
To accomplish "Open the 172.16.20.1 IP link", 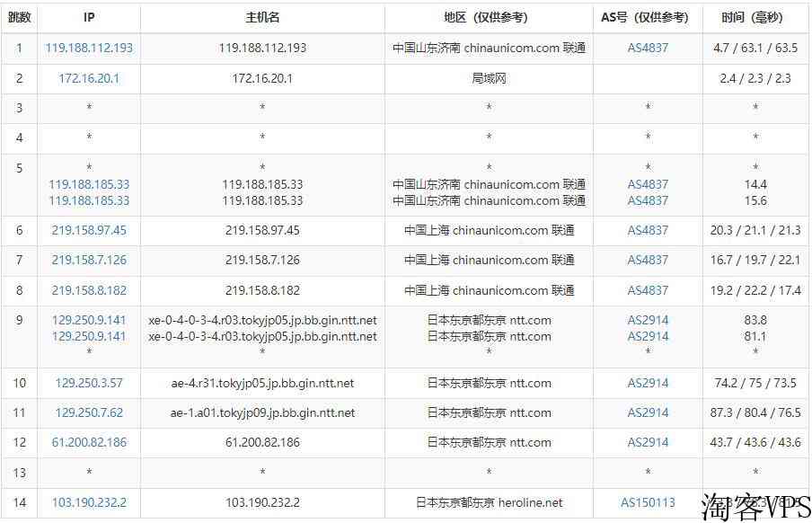I will pos(89,78).
